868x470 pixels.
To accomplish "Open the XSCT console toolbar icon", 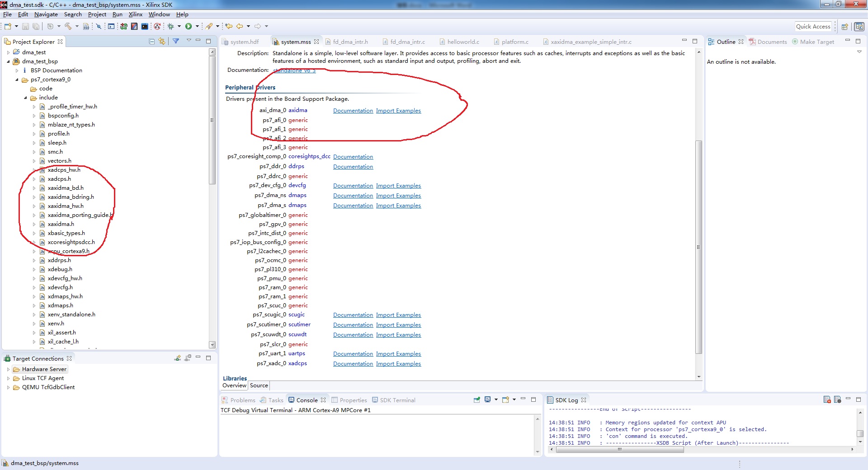I will tap(111, 26).
